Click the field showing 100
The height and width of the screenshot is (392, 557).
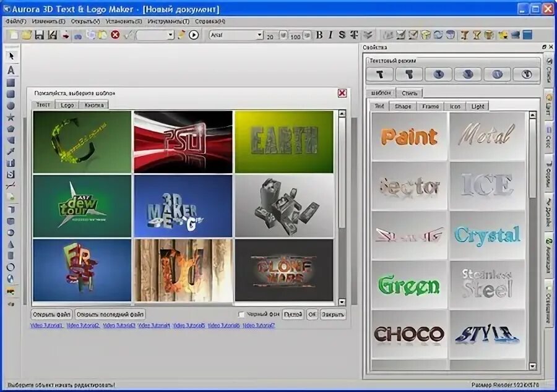pyautogui.click(x=296, y=36)
